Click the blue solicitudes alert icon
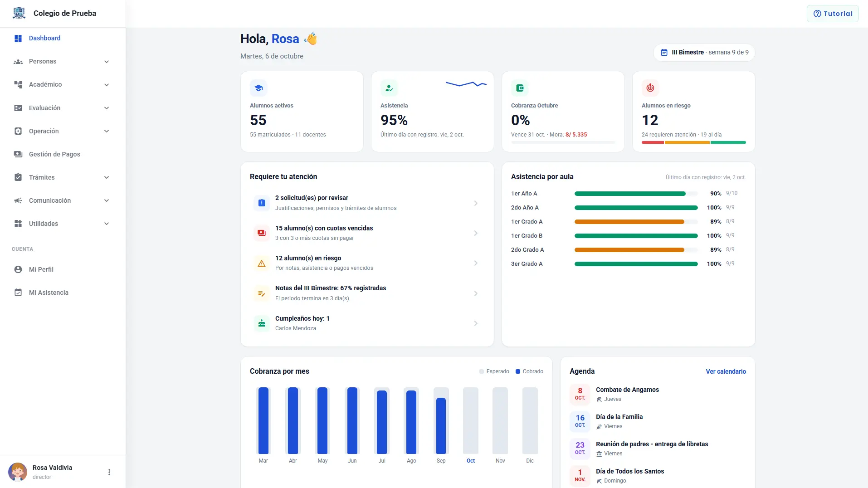Screen dimensions: 868x488 coord(262,203)
